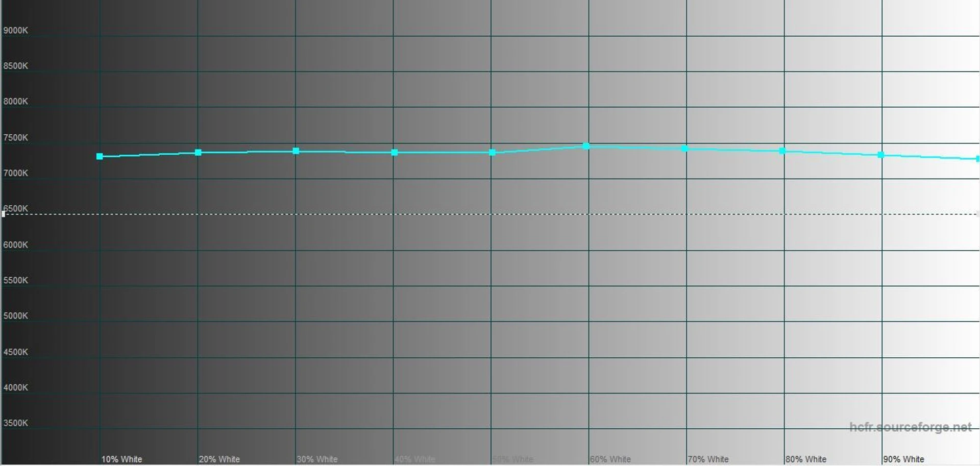Click the 90% White axis label
Image resolution: width=980 pixels, height=466 pixels.
(903, 459)
